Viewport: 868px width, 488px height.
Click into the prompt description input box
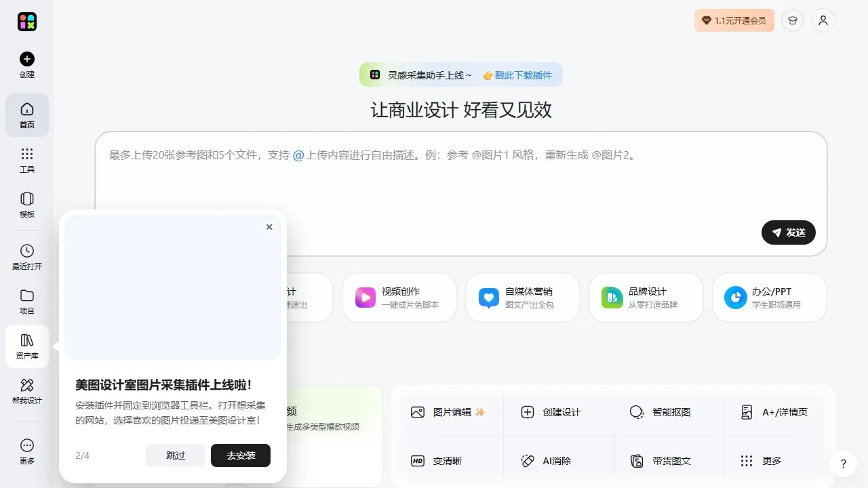click(x=461, y=194)
